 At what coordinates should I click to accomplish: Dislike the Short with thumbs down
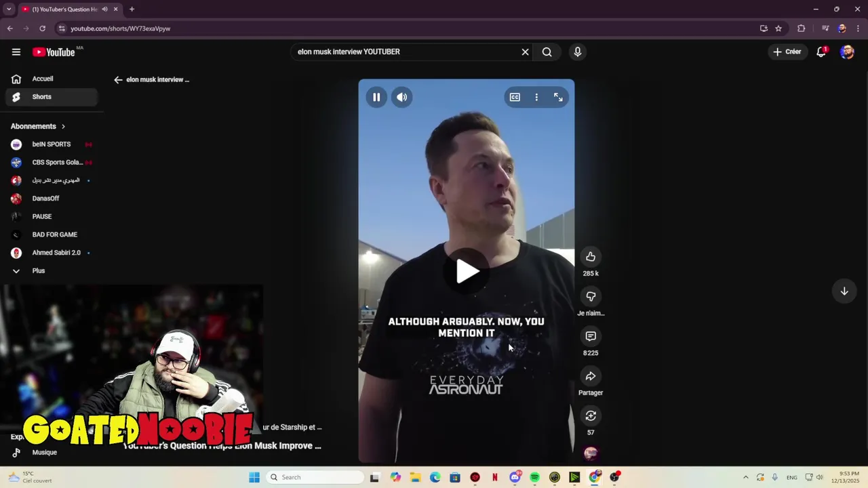click(x=591, y=296)
